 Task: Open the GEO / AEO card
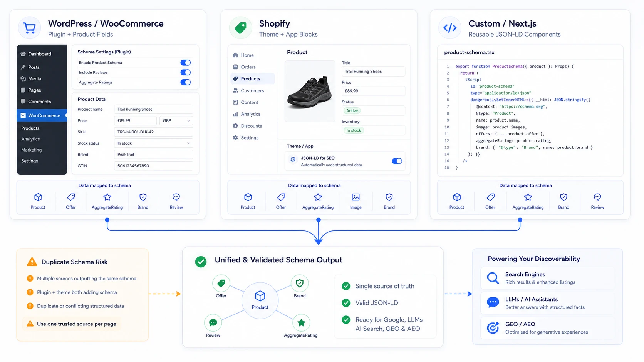547,328
